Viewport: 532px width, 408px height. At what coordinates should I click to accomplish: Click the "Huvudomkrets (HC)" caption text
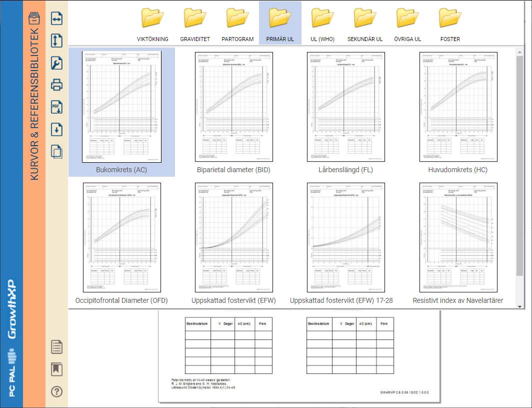[x=458, y=170]
